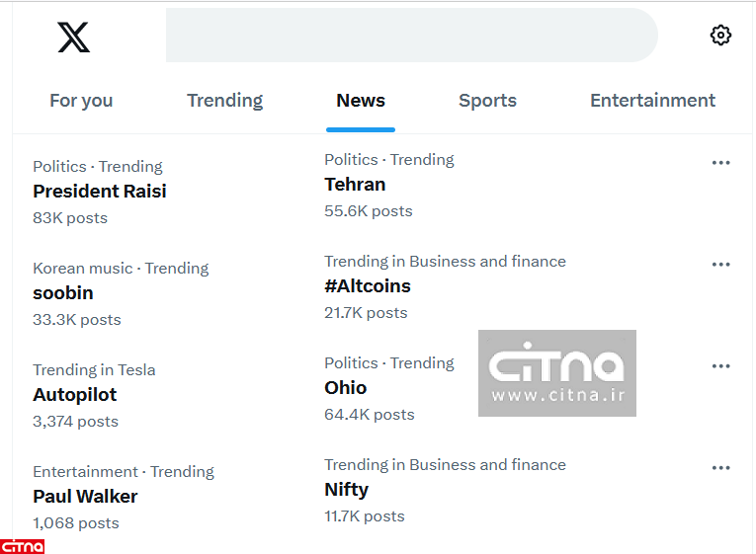The height and width of the screenshot is (554, 756).
Task: Open more options for the Nifty trend
Action: point(720,468)
